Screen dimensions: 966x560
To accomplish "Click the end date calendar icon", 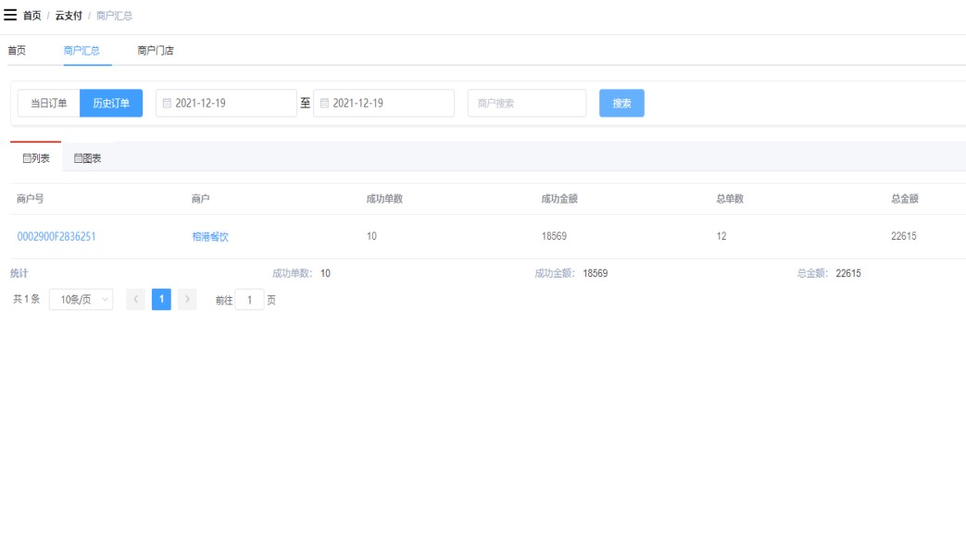I will 325,104.
